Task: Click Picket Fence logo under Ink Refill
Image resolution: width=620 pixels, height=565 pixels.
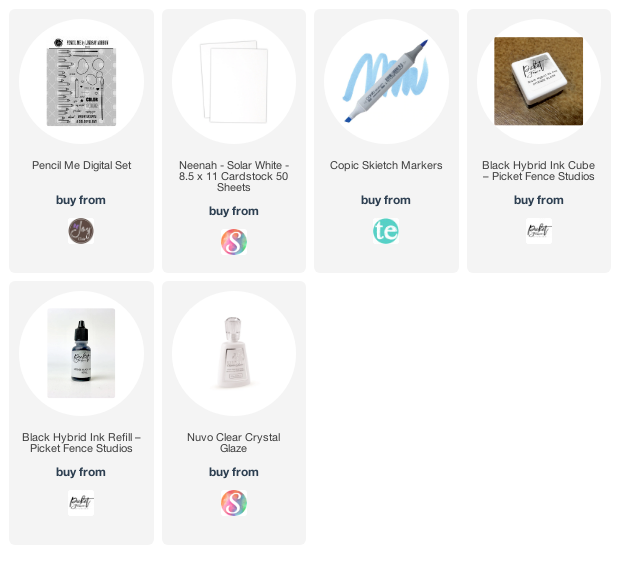Action: [x=81, y=503]
